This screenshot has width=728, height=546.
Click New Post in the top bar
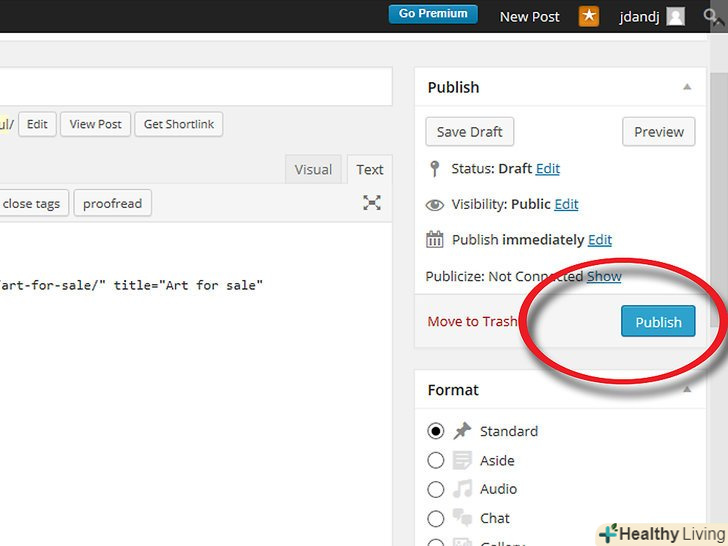tap(530, 17)
